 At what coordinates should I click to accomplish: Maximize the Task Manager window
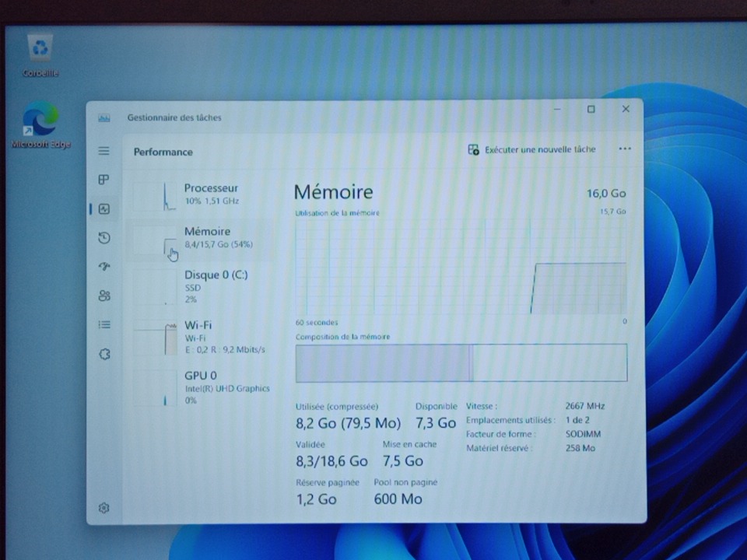pos(591,109)
